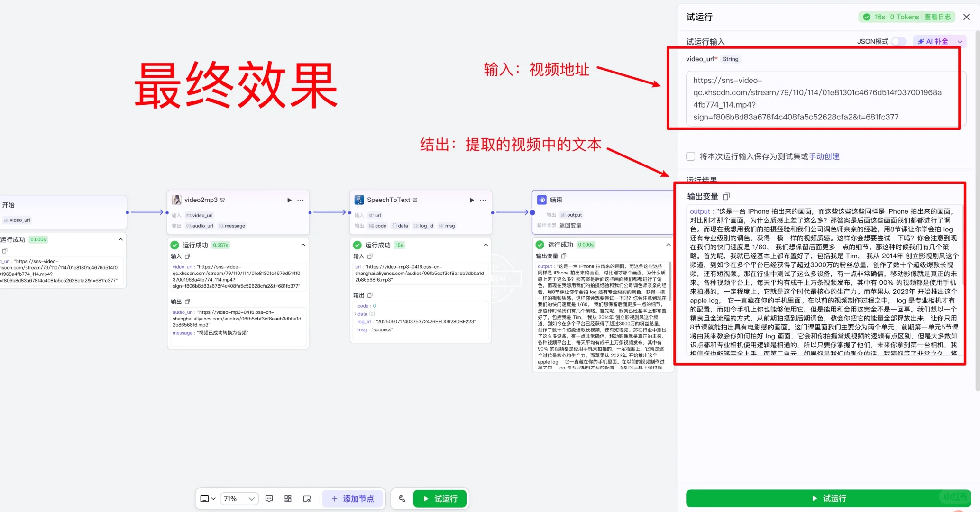Click the wrench settings icon beside 试运行
Image resolution: width=980 pixels, height=512 pixels.
pyautogui.click(x=402, y=498)
